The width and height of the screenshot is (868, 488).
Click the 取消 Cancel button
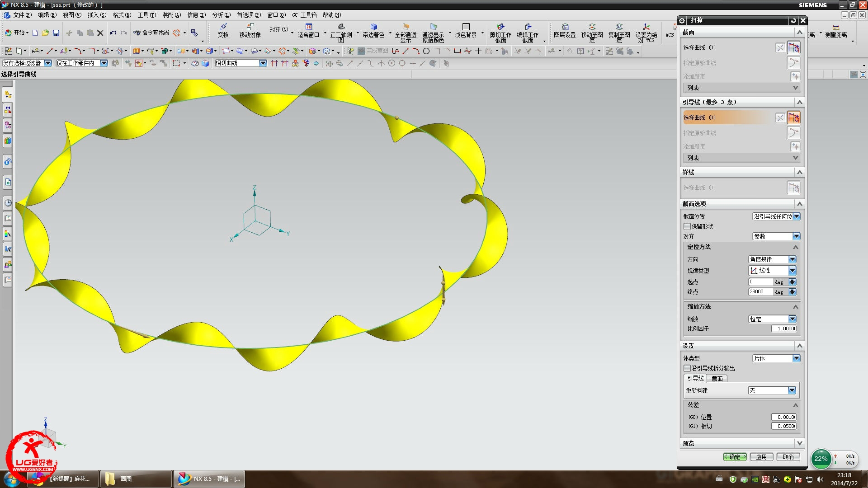[x=788, y=457]
